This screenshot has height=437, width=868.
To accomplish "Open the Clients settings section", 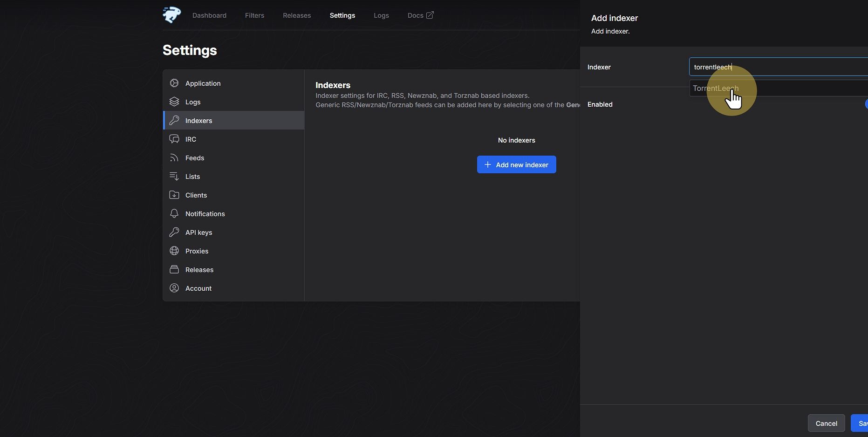I will click(233, 195).
